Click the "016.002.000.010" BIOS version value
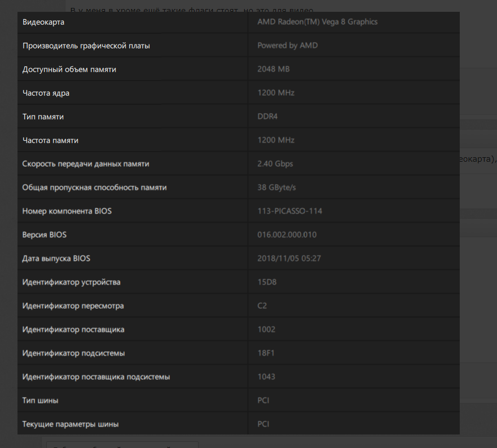 point(287,235)
